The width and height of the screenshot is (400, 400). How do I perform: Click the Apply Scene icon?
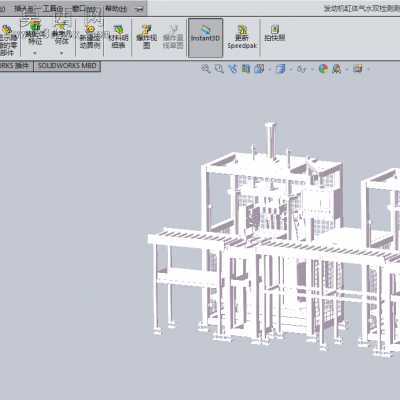click(x=337, y=69)
